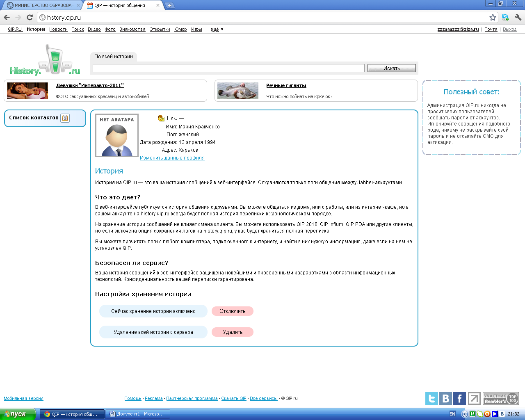Open the VKontakte icon in the footer
525x420 pixels.
point(445,398)
